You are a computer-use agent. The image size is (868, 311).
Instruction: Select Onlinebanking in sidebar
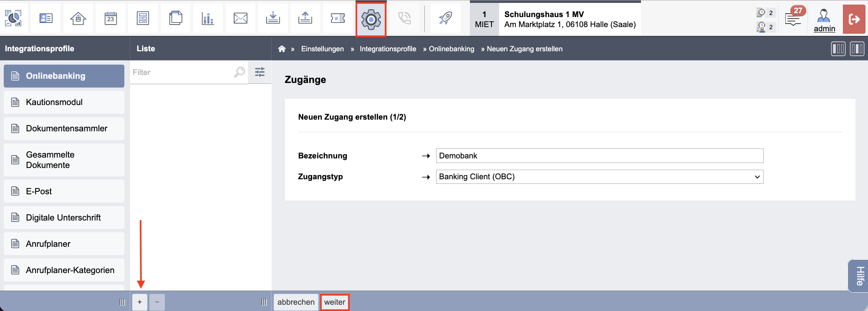[64, 76]
